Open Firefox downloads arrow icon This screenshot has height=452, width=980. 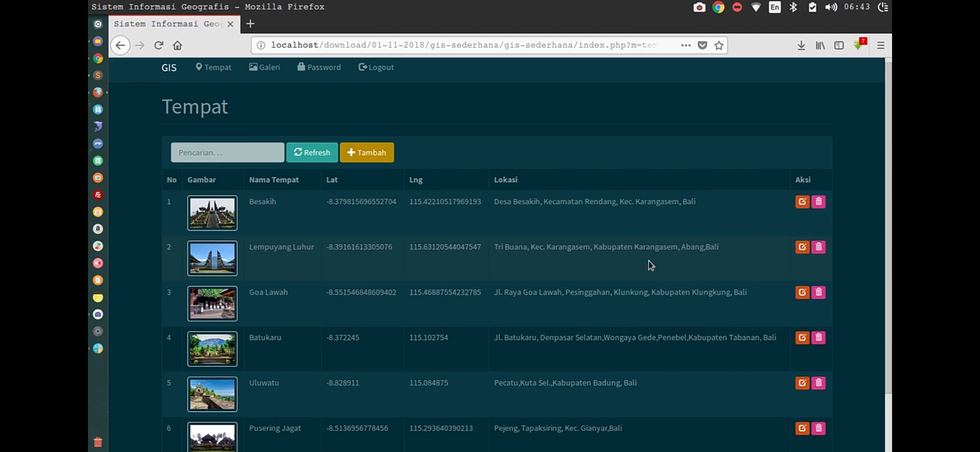coord(801,45)
